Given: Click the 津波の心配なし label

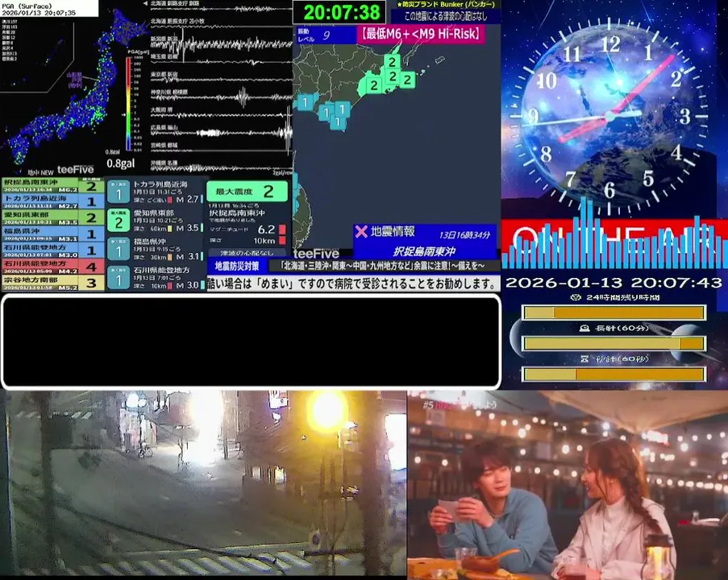Looking at the screenshot, I should [x=247, y=253].
